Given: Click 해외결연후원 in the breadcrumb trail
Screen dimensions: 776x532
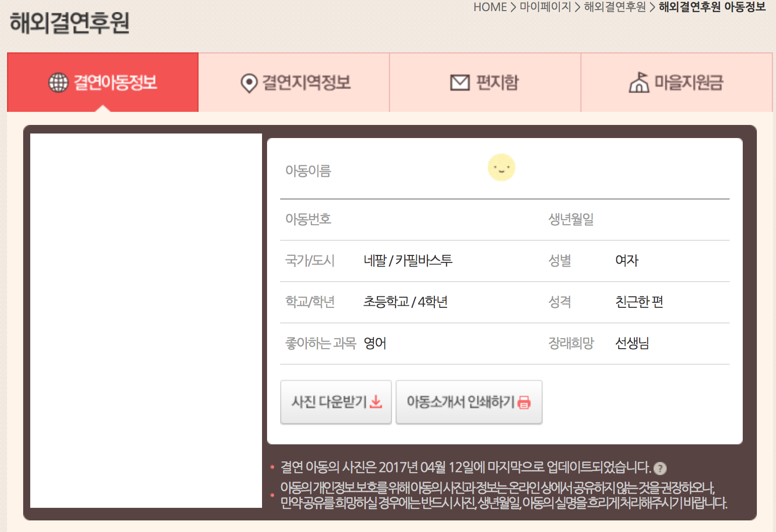Looking at the screenshot, I should (x=615, y=7).
